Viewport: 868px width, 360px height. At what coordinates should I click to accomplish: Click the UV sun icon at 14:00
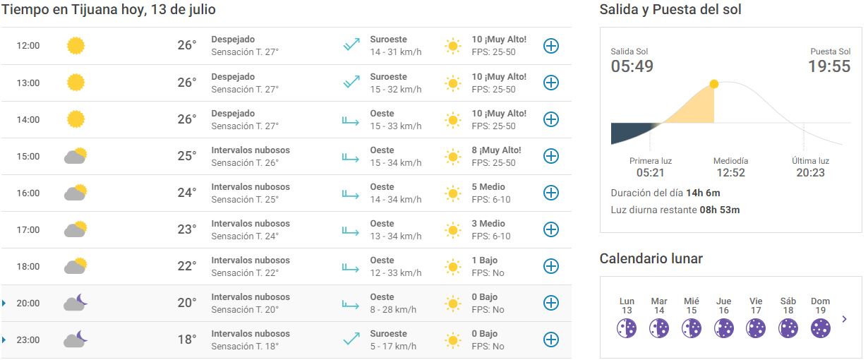pos(452,119)
